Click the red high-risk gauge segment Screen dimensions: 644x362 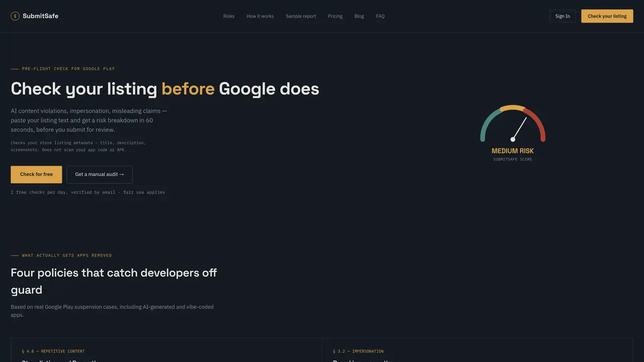click(x=537, y=123)
